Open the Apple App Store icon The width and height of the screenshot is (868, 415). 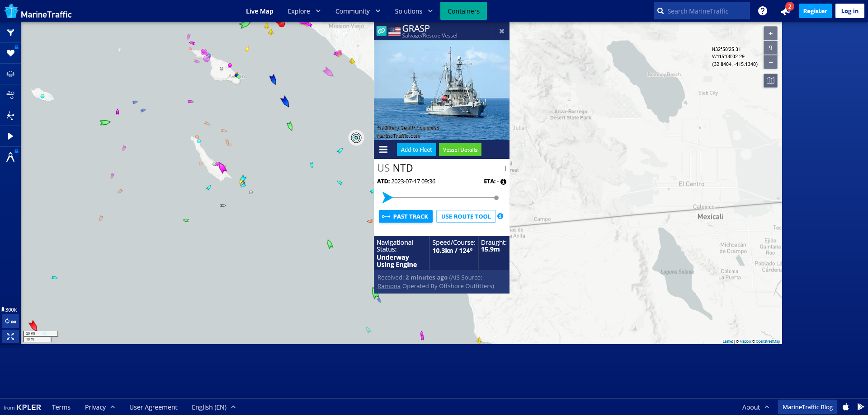(845, 407)
